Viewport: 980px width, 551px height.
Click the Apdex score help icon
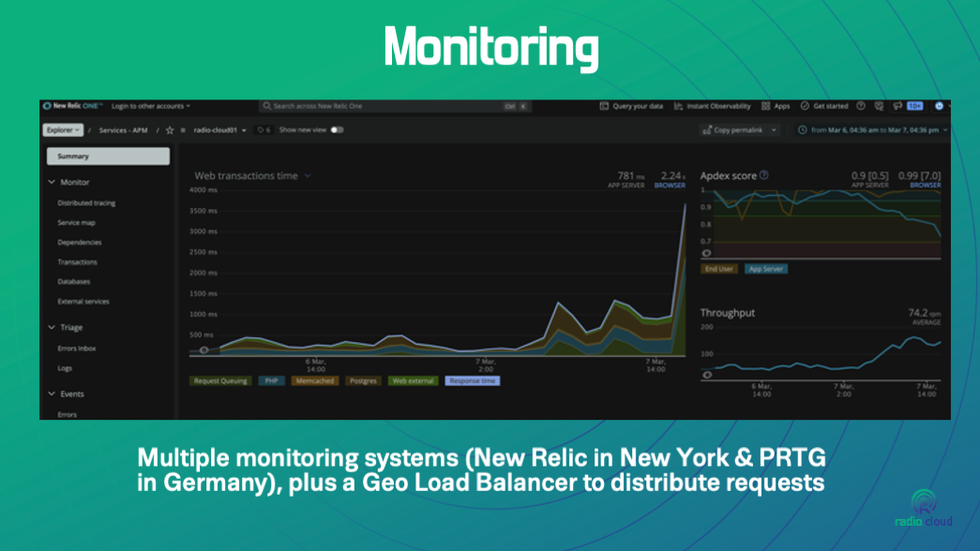[x=763, y=175]
